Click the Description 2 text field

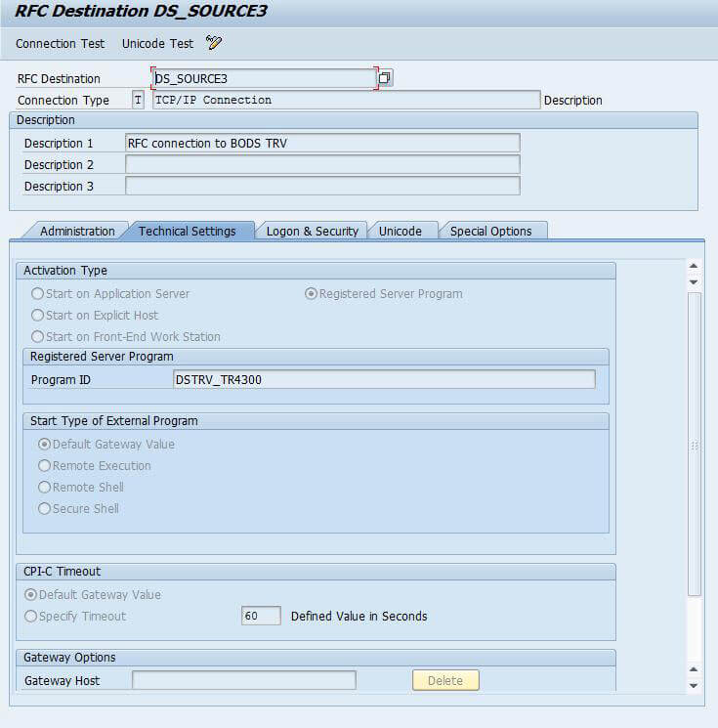coord(322,164)
